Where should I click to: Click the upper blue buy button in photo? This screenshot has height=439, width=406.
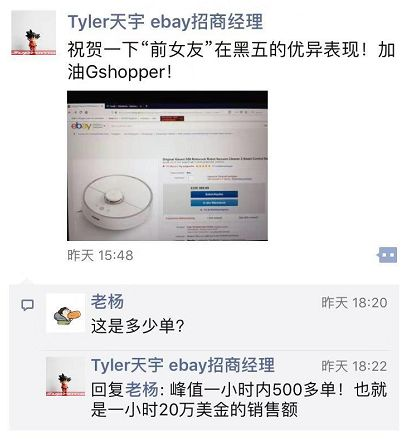pyautogui.click(x=214, y=194)
